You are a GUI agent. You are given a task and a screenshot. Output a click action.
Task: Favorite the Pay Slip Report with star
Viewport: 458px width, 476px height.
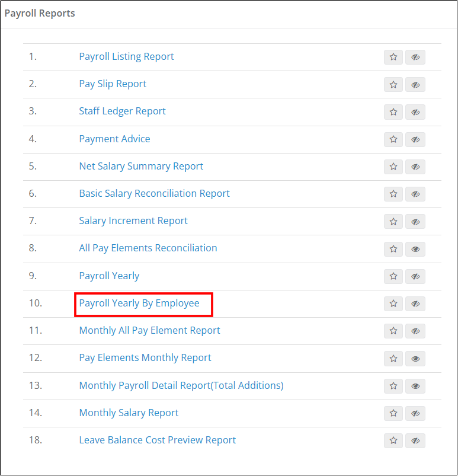[393, 84]
